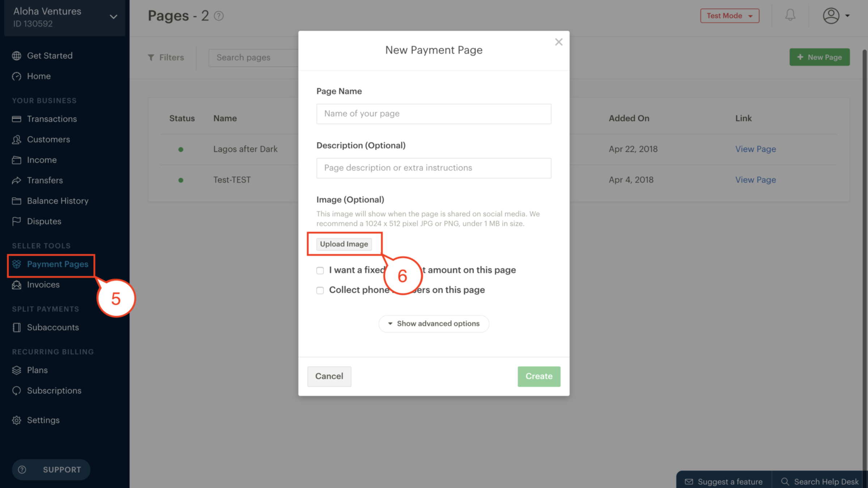Navigate to the Home menu item
Viewport: 868px width, 488px height.
click(38, 76)
